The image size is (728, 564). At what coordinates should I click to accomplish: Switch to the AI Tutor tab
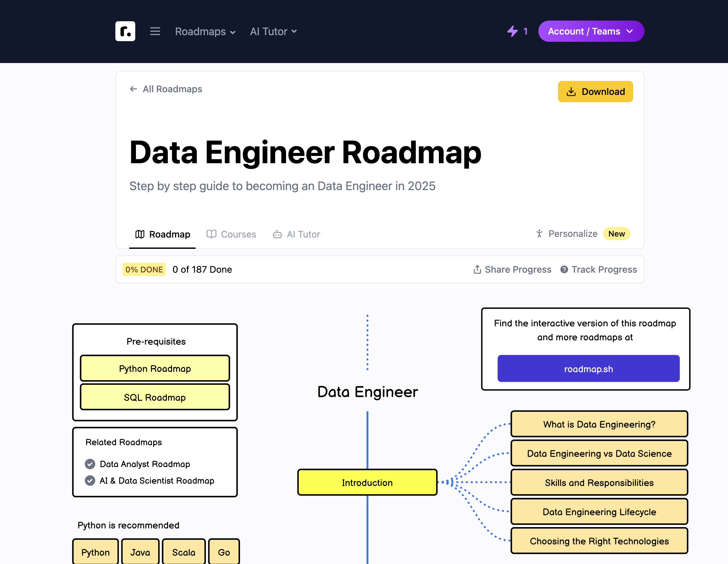tap(296, 234)
